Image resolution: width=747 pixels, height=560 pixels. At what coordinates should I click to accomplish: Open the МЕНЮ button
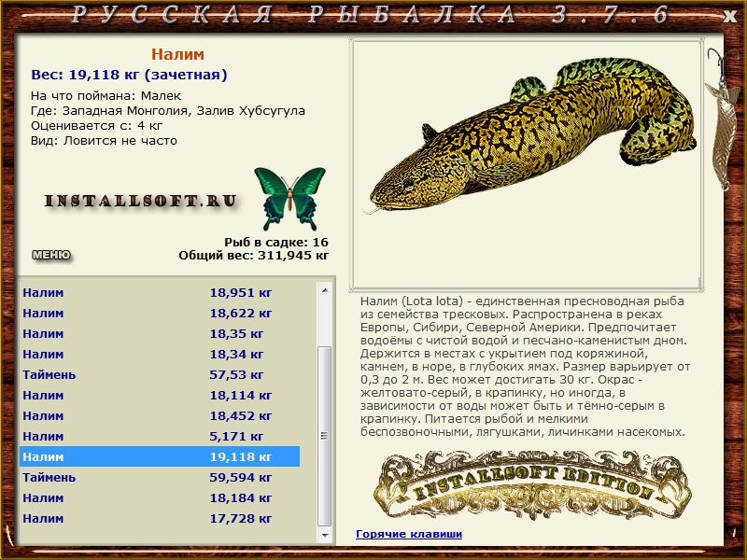click(51, 255)
